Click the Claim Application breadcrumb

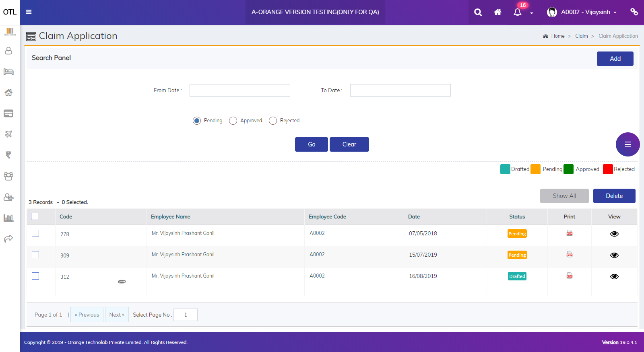[x=618, y=36]
